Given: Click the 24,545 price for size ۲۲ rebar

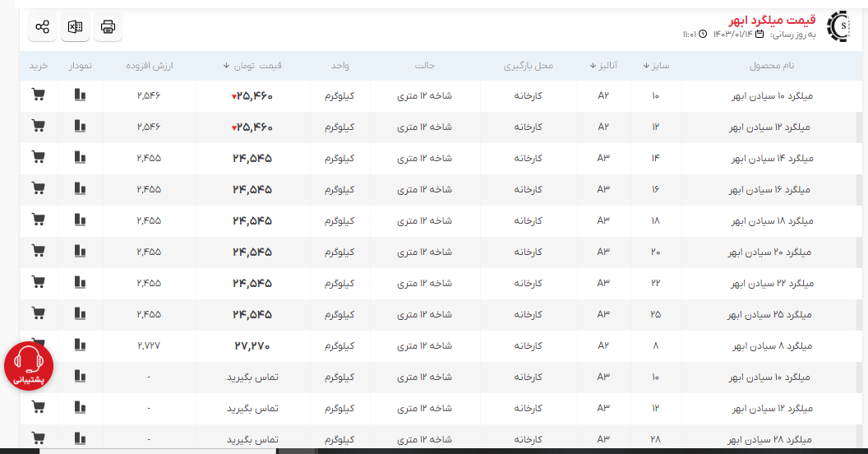Looking at the screenshot, I should (x=252, y=283).
